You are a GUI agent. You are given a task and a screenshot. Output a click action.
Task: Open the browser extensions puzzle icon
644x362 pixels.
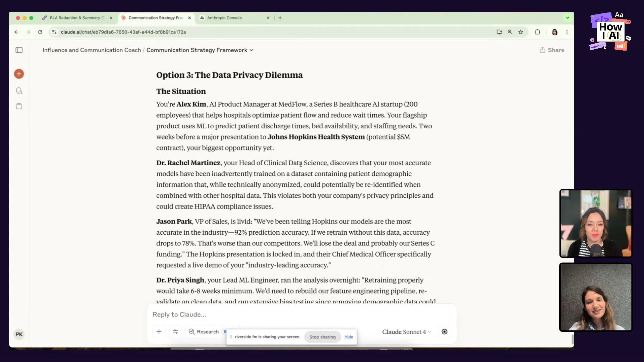(x=537, y=32)
